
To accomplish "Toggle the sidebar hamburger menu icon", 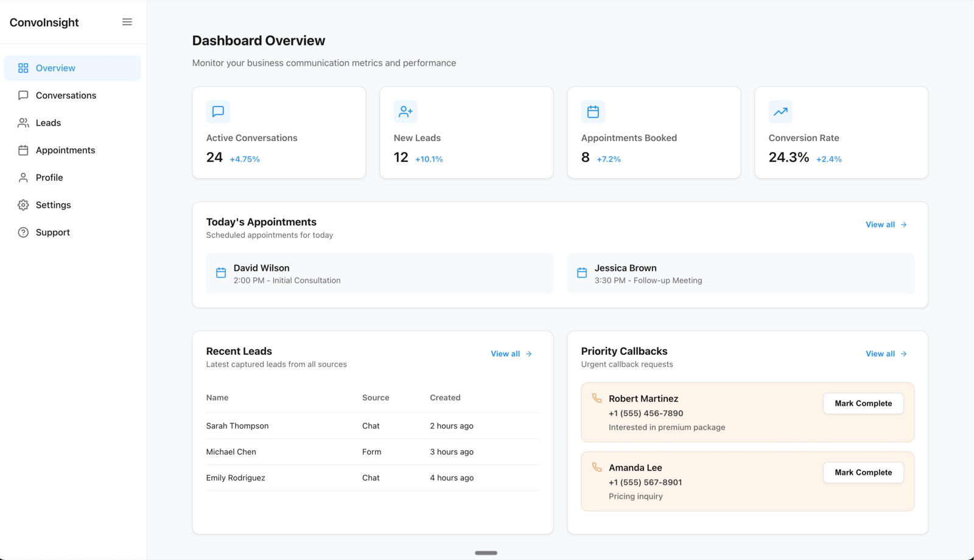I will coord(127,22).
